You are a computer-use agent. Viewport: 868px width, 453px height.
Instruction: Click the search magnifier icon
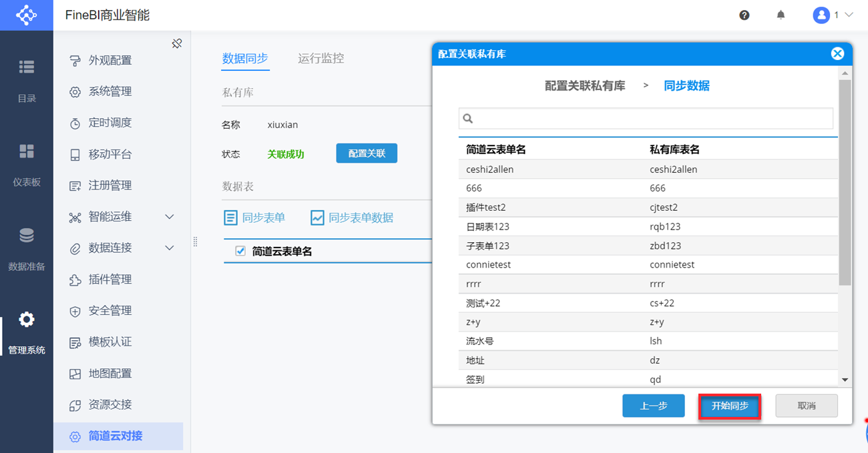(x=468, y=118)
